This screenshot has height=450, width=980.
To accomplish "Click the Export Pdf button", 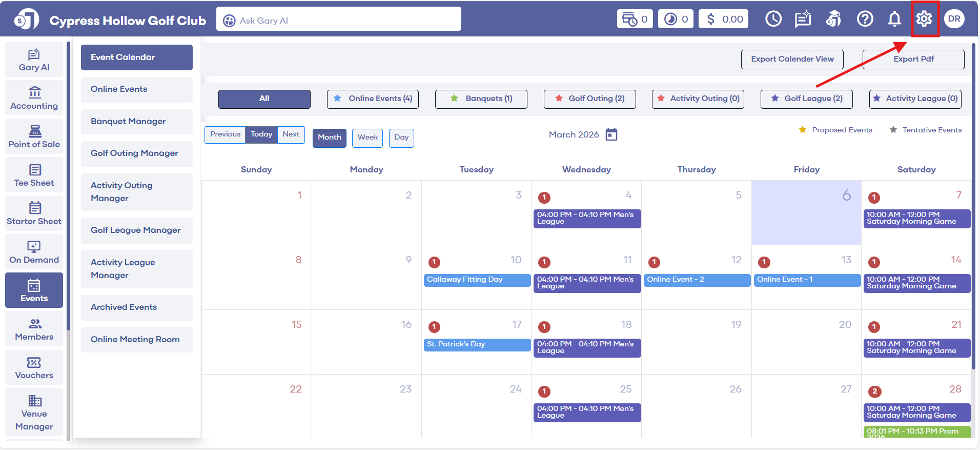I will (913, 59).
